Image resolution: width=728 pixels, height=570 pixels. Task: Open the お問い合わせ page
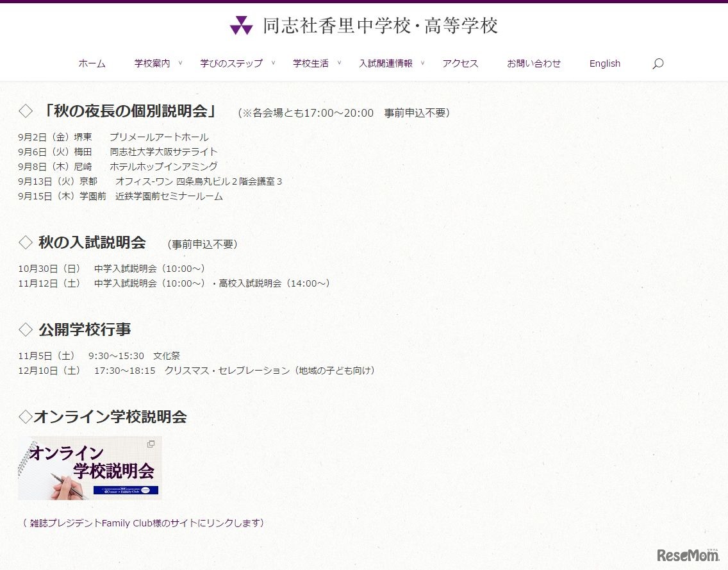[534, 63]
